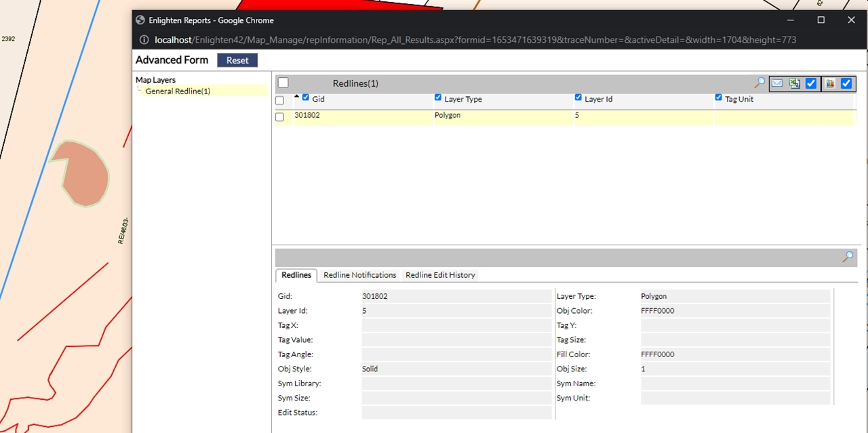
Task: Click the Fill Color value field FFFF0000
Action: (x=734, y=354)
